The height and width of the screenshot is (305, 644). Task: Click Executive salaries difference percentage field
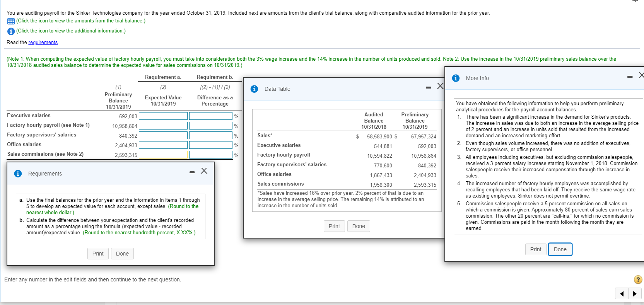click(x=211, y=116)
